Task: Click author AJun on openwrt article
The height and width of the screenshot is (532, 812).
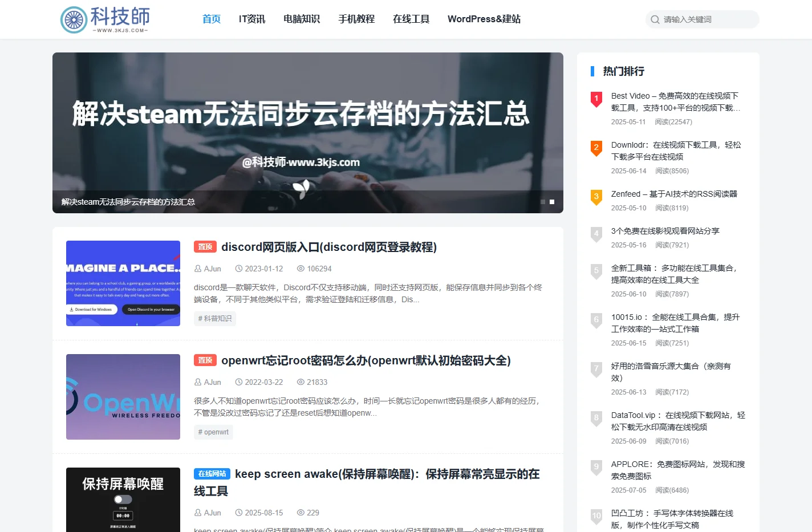Action: click(x=213, y=382)
